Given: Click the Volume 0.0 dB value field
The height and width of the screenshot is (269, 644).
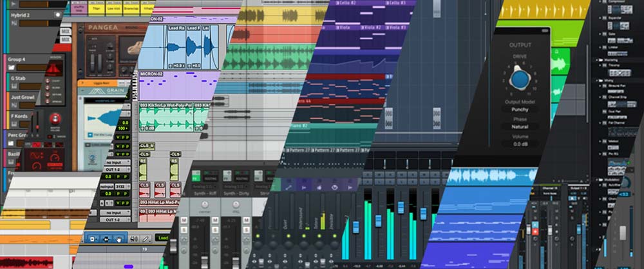Looking at the screenshot, I should [520, 144].
